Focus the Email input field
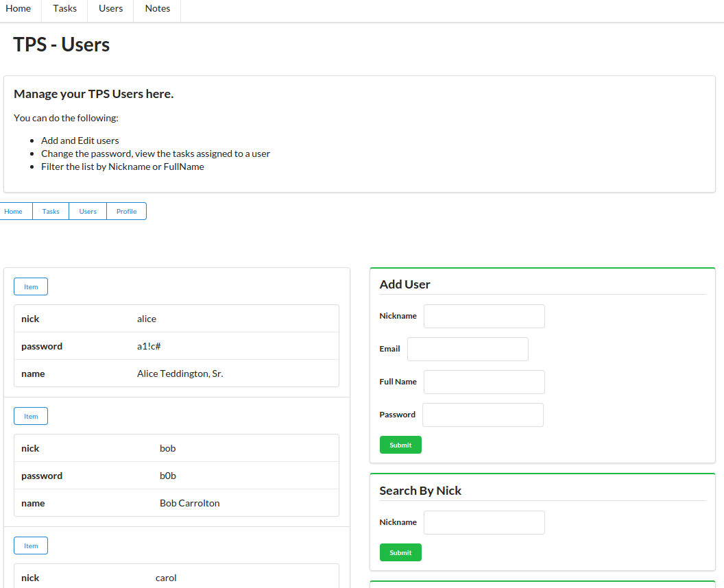This screenshot has height=588, width=724. point(468,349)
